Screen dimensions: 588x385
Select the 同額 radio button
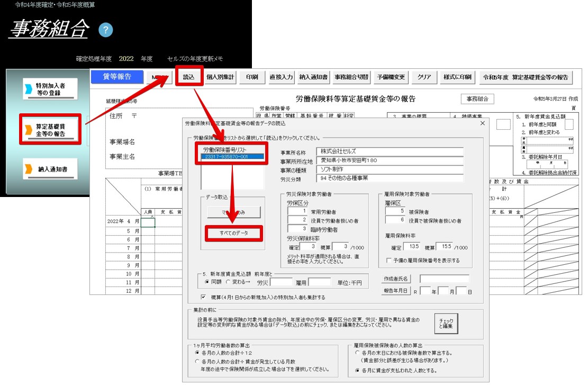(207, 282)
